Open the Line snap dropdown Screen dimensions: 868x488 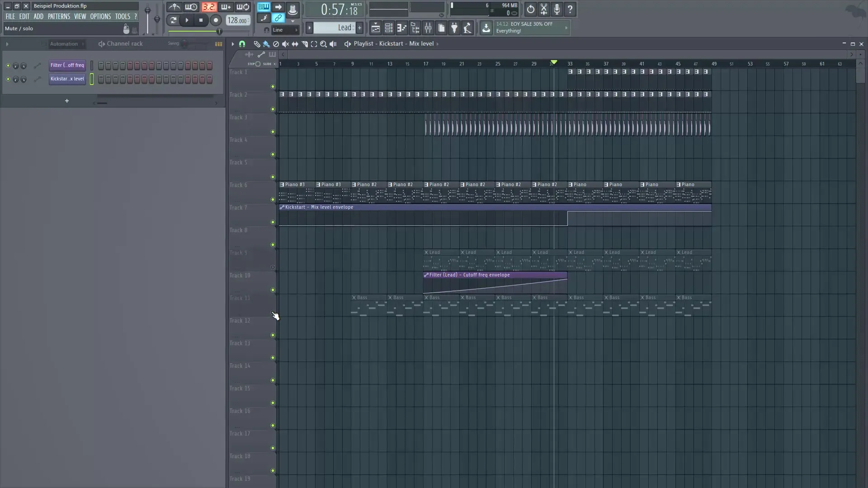click(285, 30)
